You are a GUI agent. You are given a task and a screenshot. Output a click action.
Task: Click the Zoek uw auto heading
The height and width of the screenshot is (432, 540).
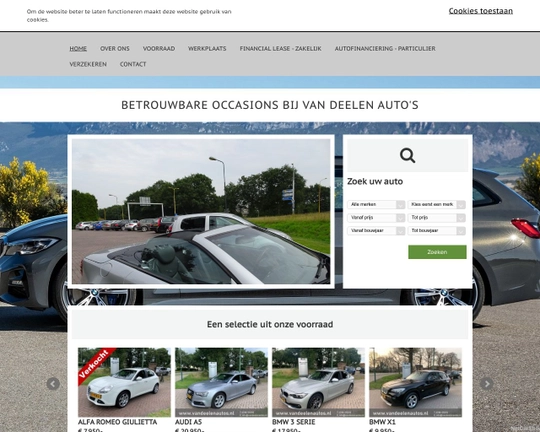(x=375, y=182)
